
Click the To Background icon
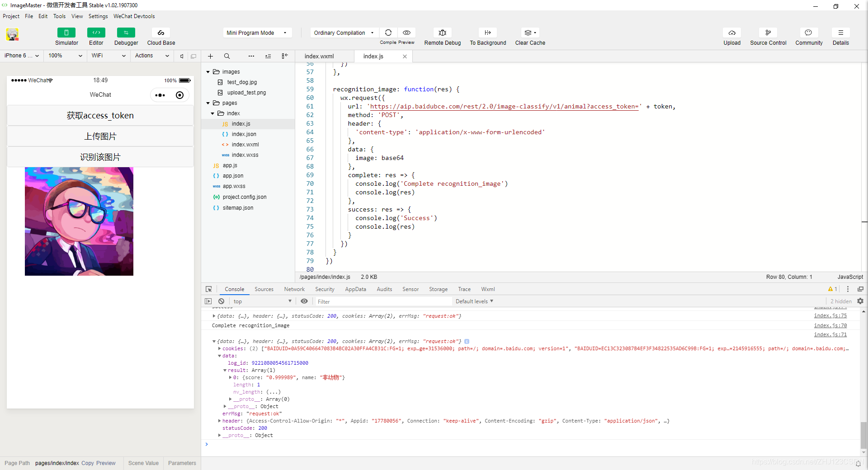pos(488,33)
